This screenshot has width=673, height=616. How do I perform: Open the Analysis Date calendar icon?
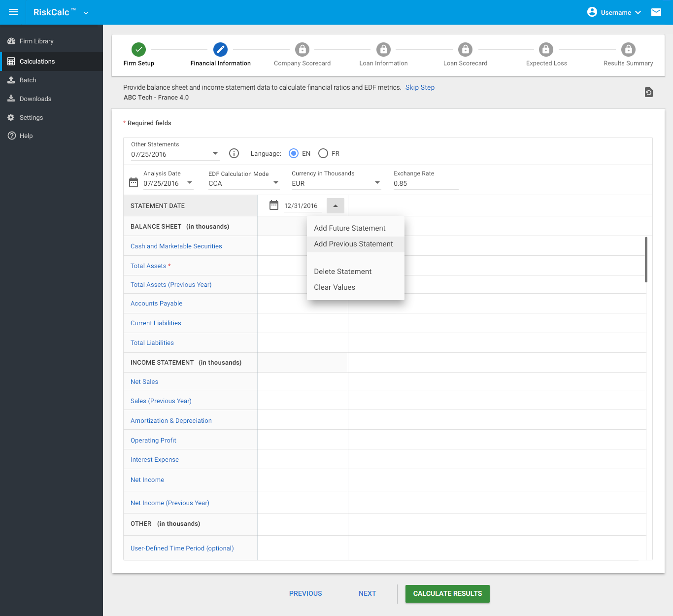134,182
